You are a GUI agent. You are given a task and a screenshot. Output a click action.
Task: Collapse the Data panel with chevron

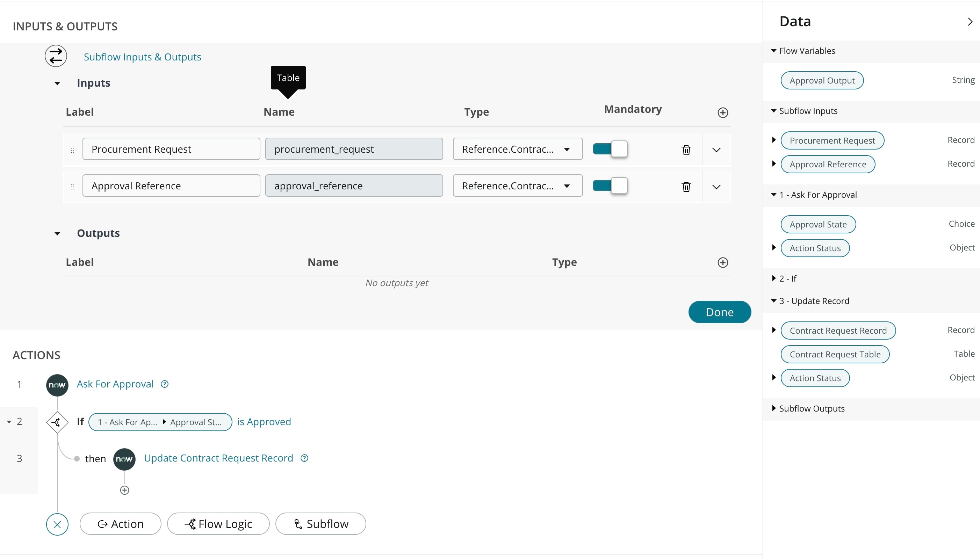click(970, 22)
